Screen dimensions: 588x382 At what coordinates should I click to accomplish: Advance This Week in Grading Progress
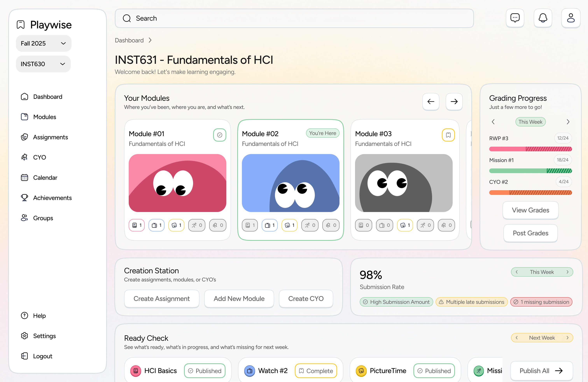568,122
